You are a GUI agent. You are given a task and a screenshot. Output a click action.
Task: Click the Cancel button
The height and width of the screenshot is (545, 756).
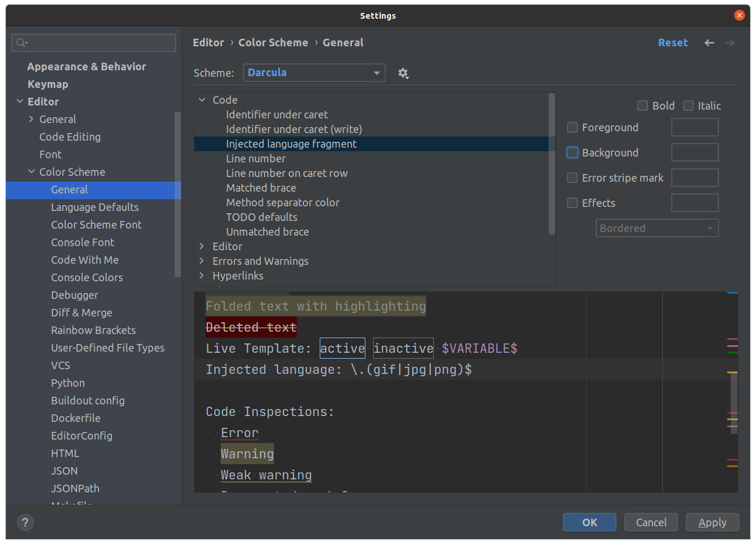tap(651, 522)
